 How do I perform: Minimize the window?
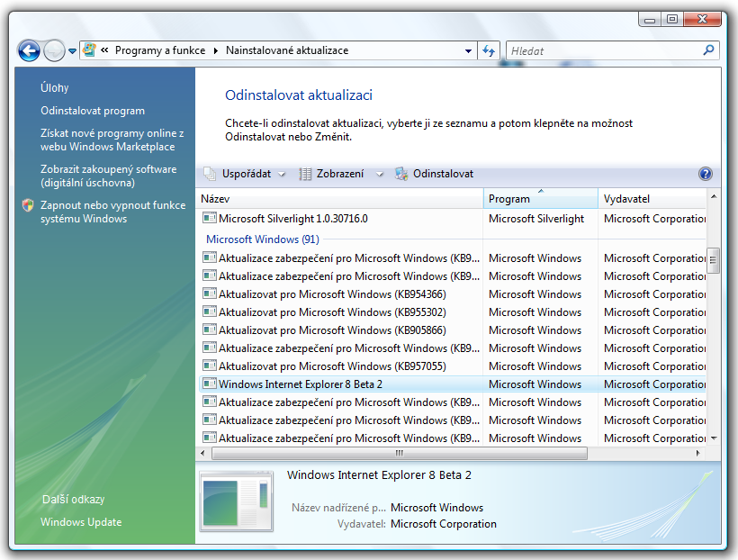(650, 19)
